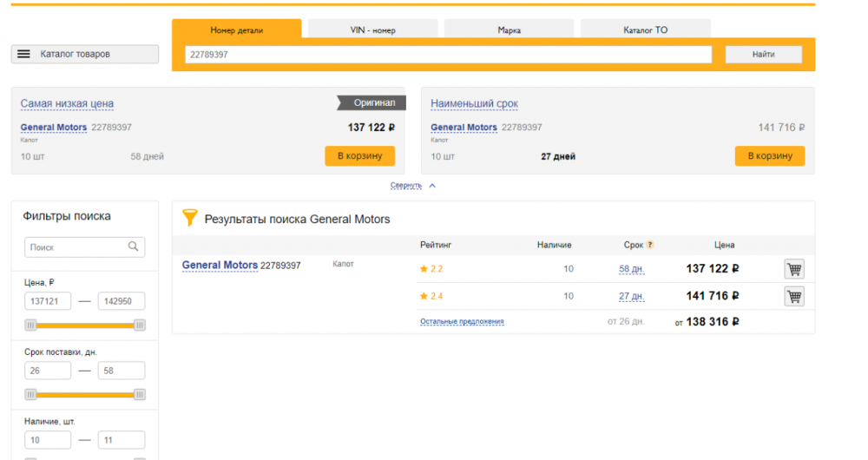The height and width of the screenshot is (460, 868).
Task: Add shortest delivery offer В корзину
Action: (770, 155)
